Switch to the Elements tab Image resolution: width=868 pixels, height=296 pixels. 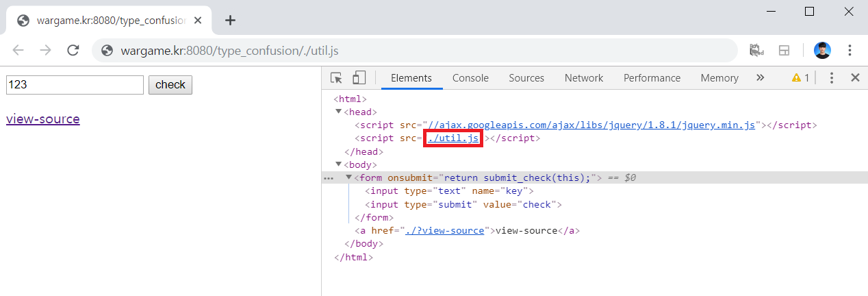click(411, 78)
